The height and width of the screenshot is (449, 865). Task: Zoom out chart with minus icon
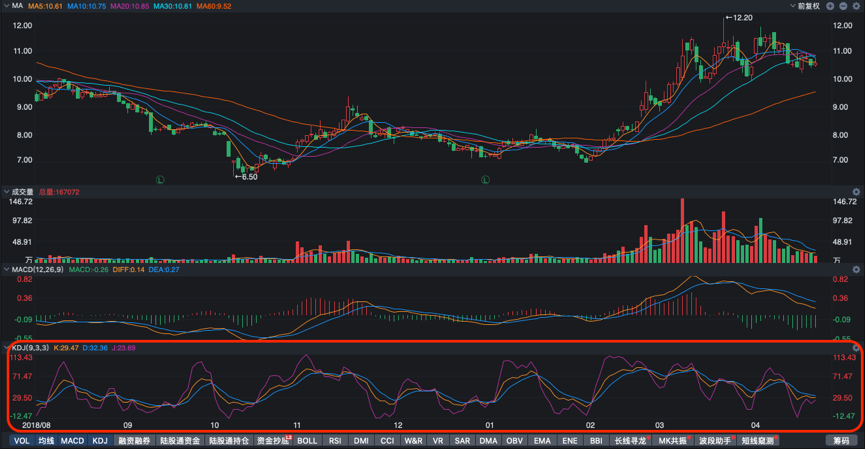coord(843,6)
